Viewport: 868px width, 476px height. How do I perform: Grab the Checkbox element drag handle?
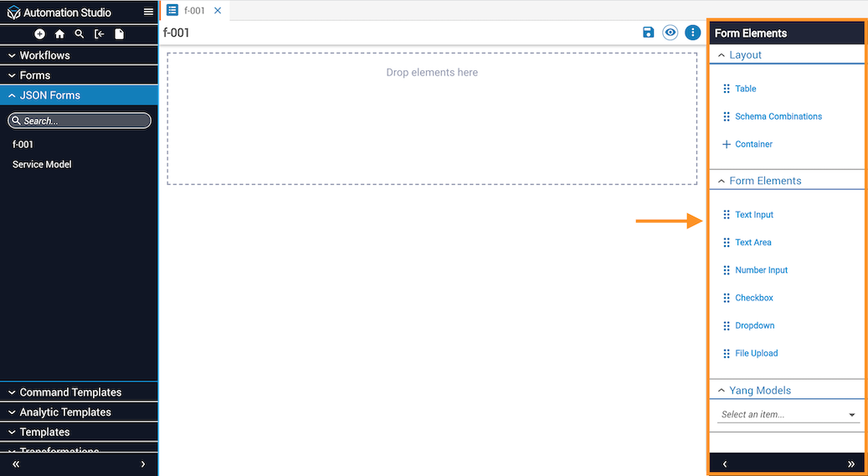click(x=727, y=298)
